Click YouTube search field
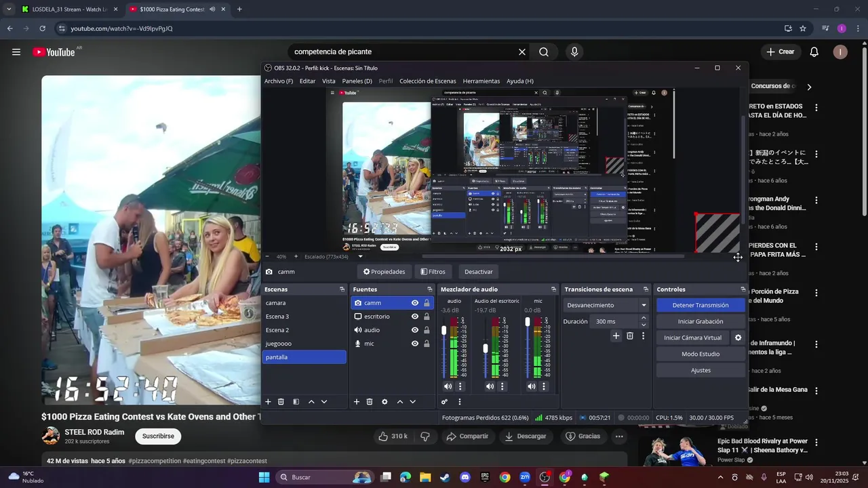Image resolution: width=868 pixels, height=488 pixels. pyautogui.click(x=403, y=52)
